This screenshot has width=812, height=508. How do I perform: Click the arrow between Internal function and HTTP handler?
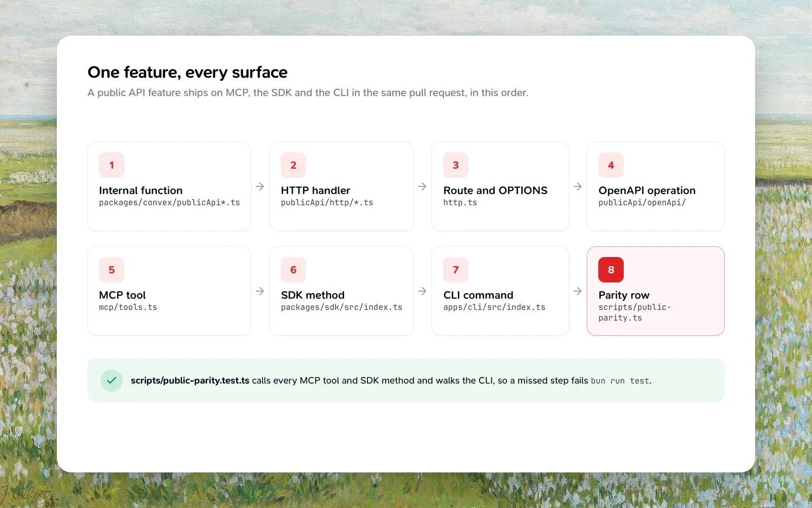[x=260, y=186]
